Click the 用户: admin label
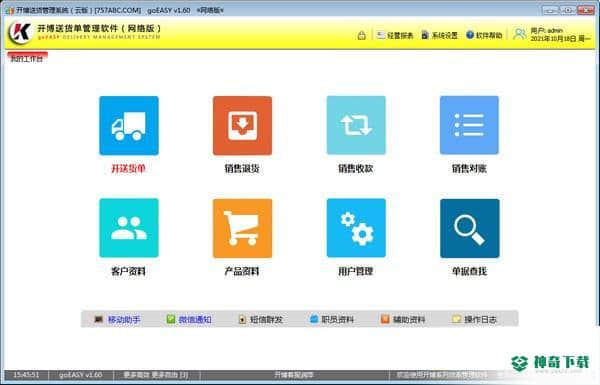This screenshot has height=385, width=600. coord(546,30)
